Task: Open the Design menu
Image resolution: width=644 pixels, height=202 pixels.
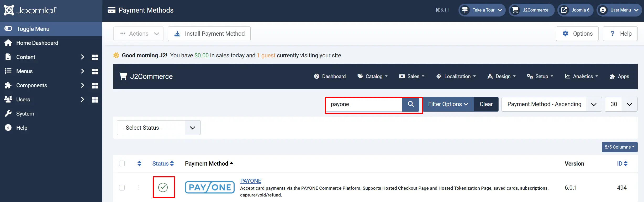Action: 501,76
